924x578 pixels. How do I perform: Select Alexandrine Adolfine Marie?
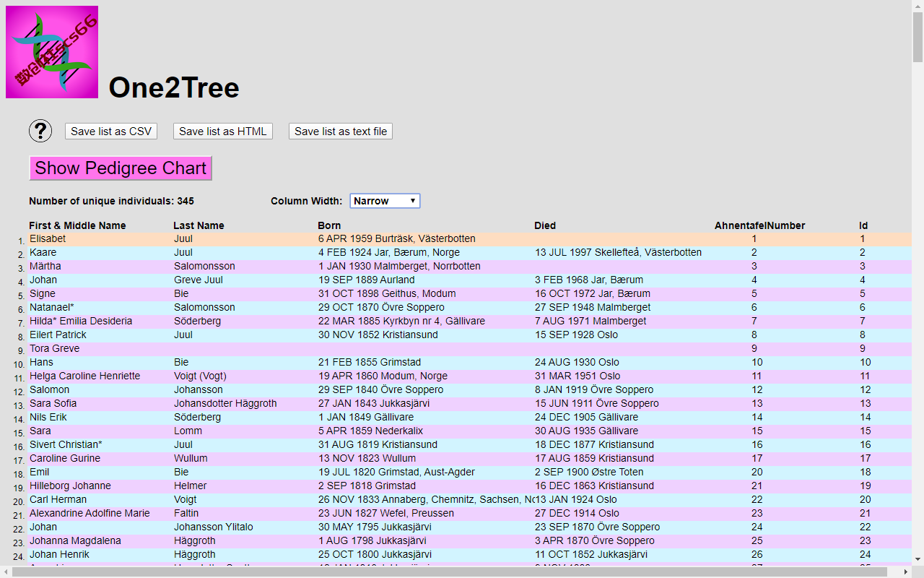pos(90,513)
